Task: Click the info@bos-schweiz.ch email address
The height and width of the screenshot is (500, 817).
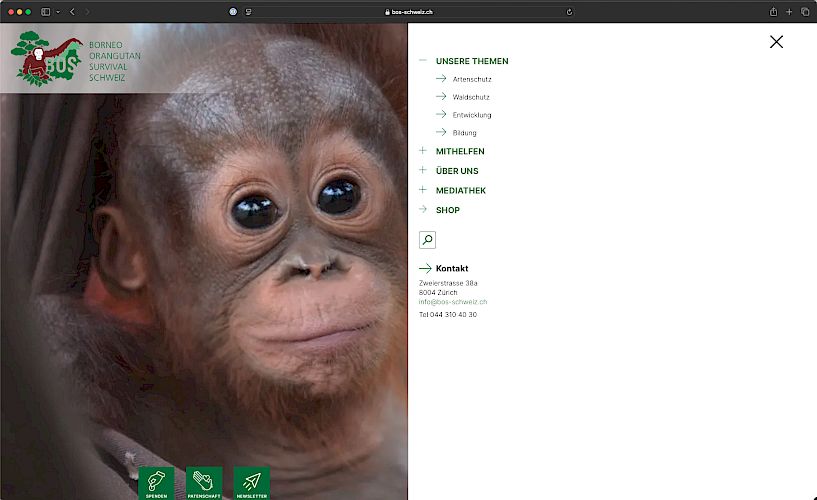Action: point(453,302)
